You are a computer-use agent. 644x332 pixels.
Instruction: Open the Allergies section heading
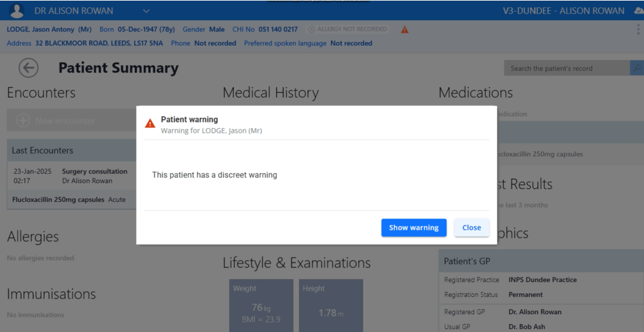pos(33,237)
